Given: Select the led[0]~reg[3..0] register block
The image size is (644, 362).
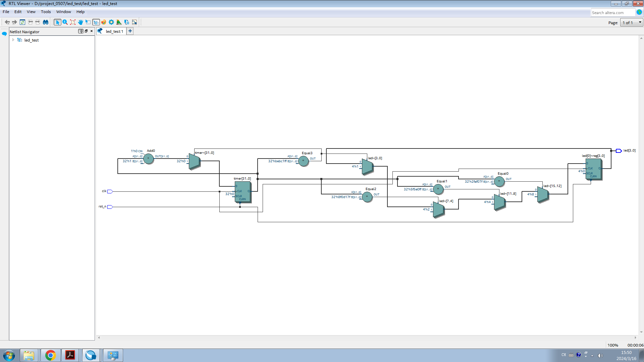Looking at the screenshot, I should 594,169.
